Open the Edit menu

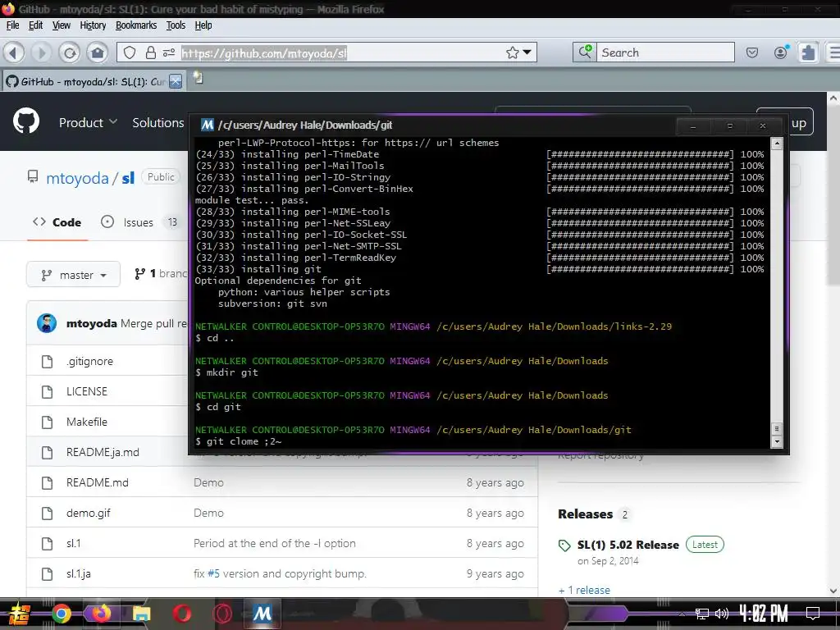click(35, 25)
